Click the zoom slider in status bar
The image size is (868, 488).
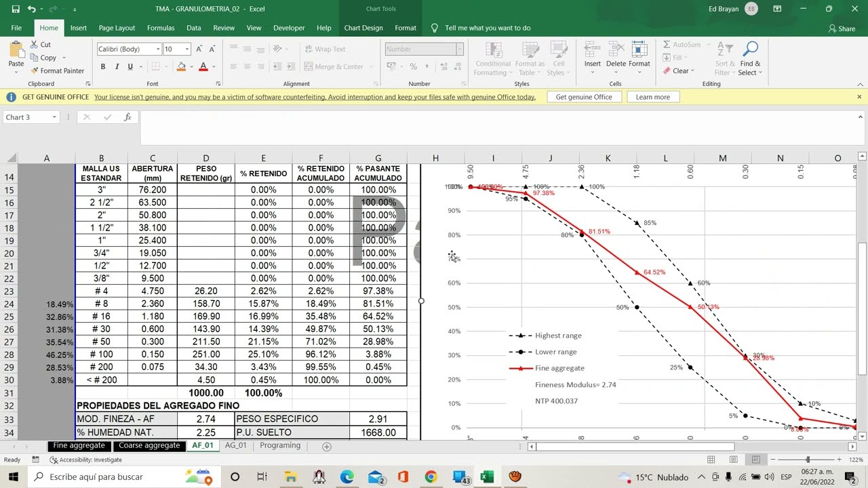click(x=807, y=460)
